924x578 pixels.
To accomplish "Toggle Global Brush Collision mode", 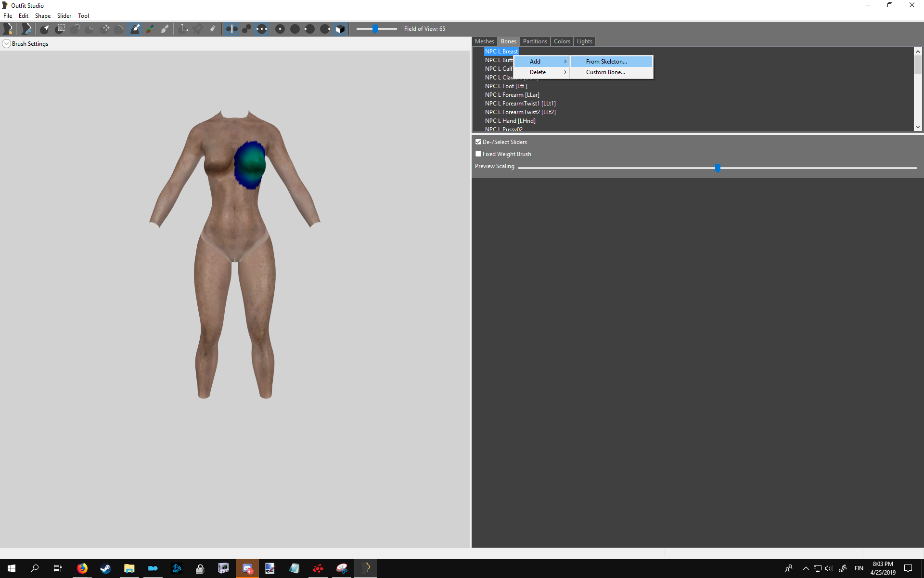I will 261,29.
